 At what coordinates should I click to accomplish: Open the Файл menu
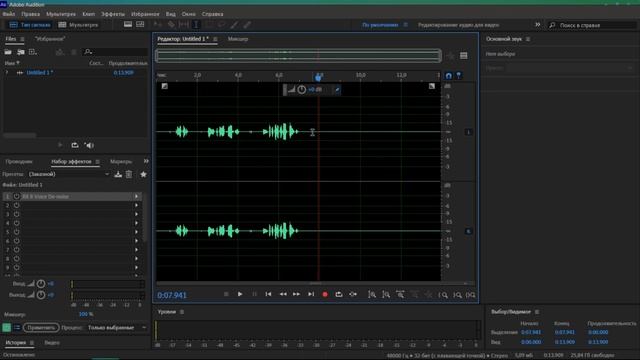point(9,14)
